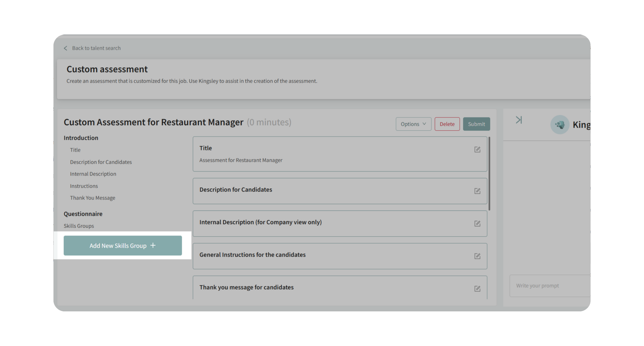Viewport: 644px width, 346px height.
Task: Select Instructions in the sidebar outline
Action: tap(84, 186)
